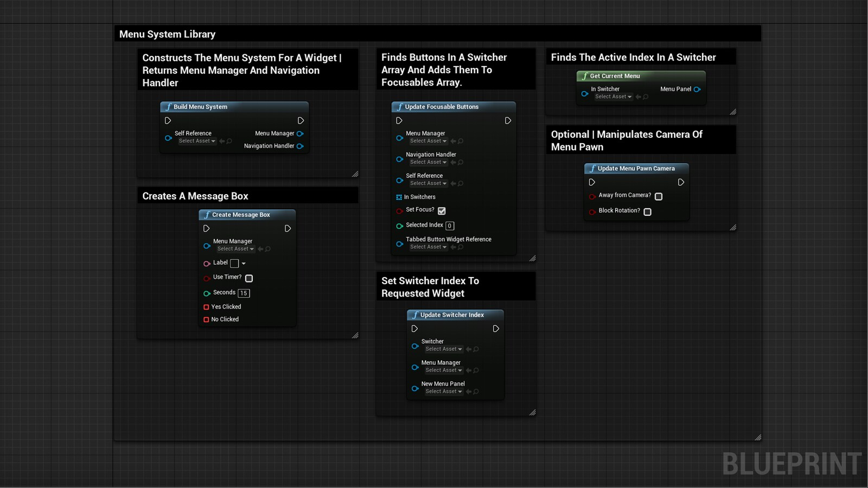
Task: Click the Update Focusable Buttons output execution pin
Action: tap(508, 120)
